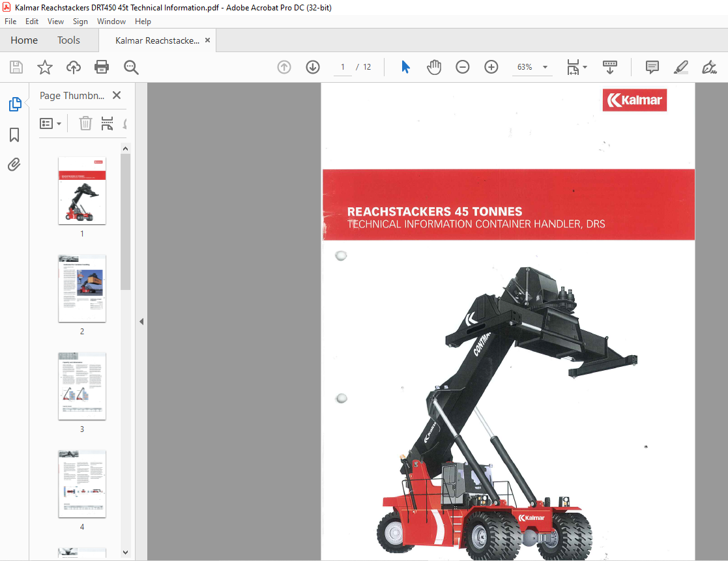Go to previous page arrow

pyautogui.click(x=284, y=67)
